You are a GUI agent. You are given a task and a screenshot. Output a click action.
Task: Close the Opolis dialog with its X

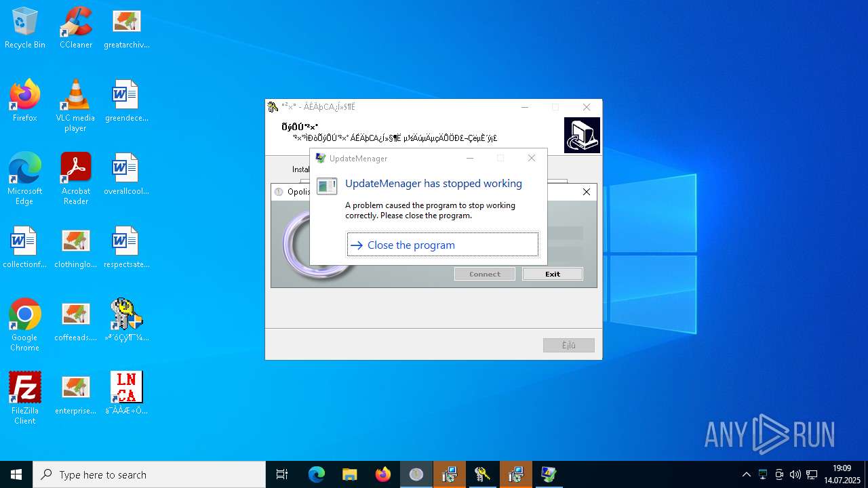point(587,192)
